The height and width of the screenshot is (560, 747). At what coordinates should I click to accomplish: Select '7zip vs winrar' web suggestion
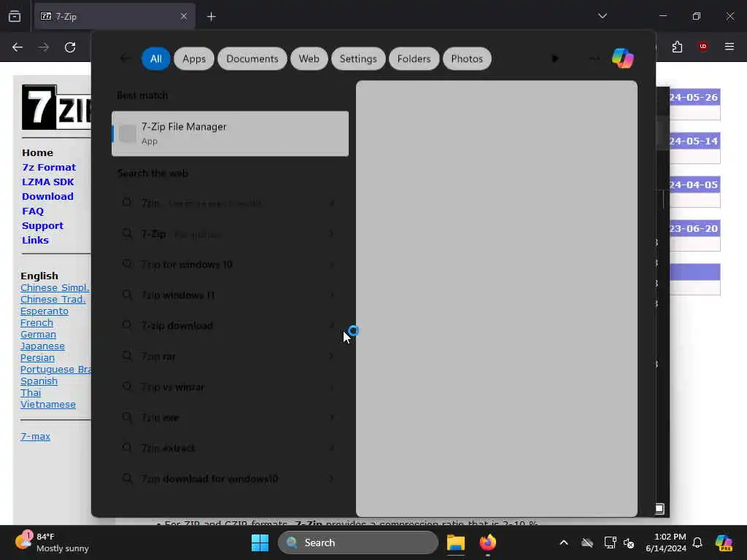(230, 386)
